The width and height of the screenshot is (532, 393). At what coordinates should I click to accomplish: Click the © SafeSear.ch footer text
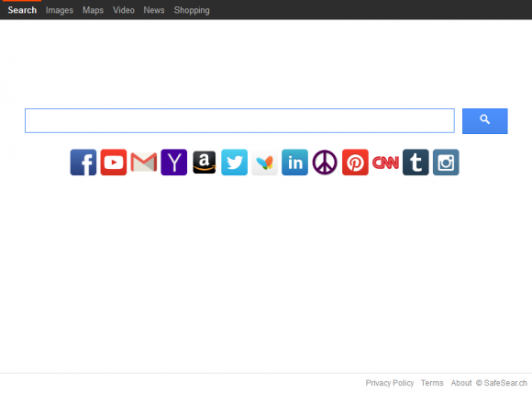click(502, 383)
